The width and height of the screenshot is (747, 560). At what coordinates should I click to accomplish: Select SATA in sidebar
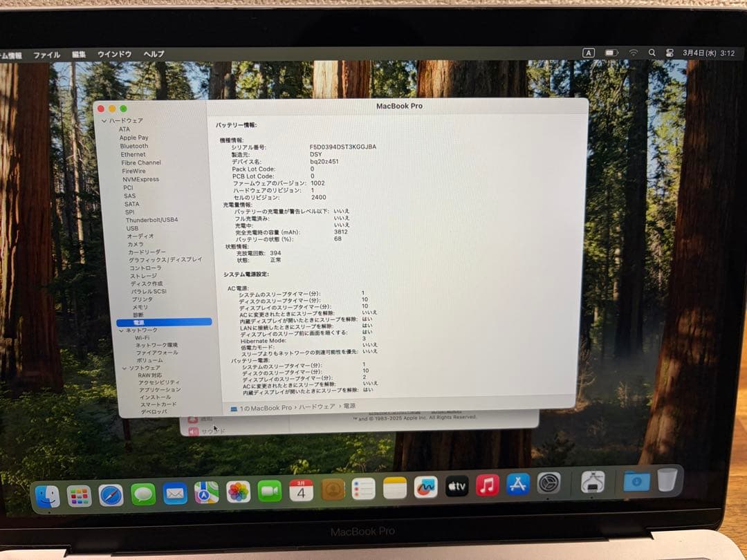[x=132, y=204]
